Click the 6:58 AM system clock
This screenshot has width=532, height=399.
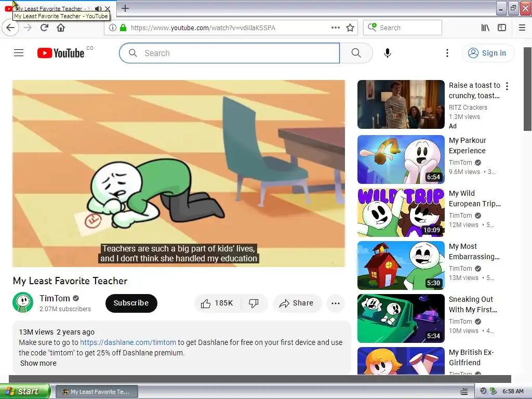513,391
